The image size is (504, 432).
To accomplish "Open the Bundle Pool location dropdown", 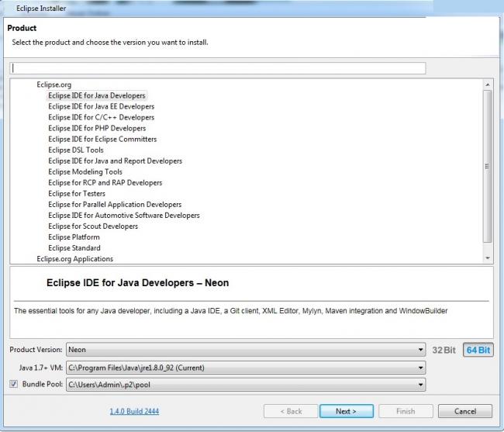I will point(246,385).
